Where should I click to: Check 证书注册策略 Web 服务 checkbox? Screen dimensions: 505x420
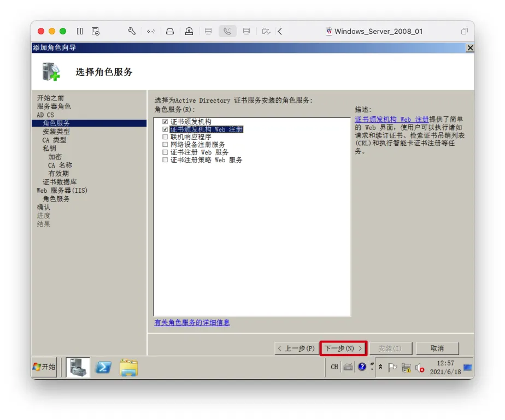(165, 160)
